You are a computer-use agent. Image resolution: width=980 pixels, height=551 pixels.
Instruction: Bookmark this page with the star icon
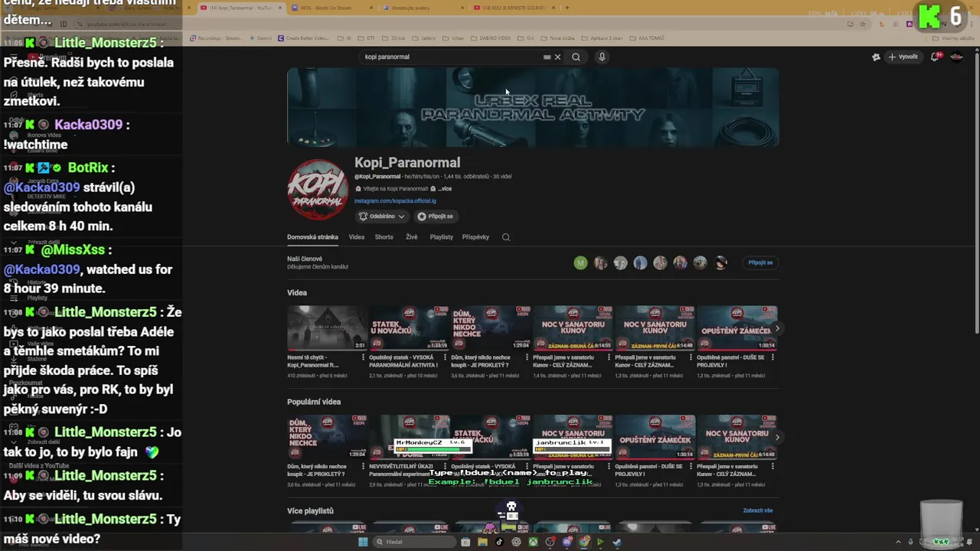click(864, 24)
